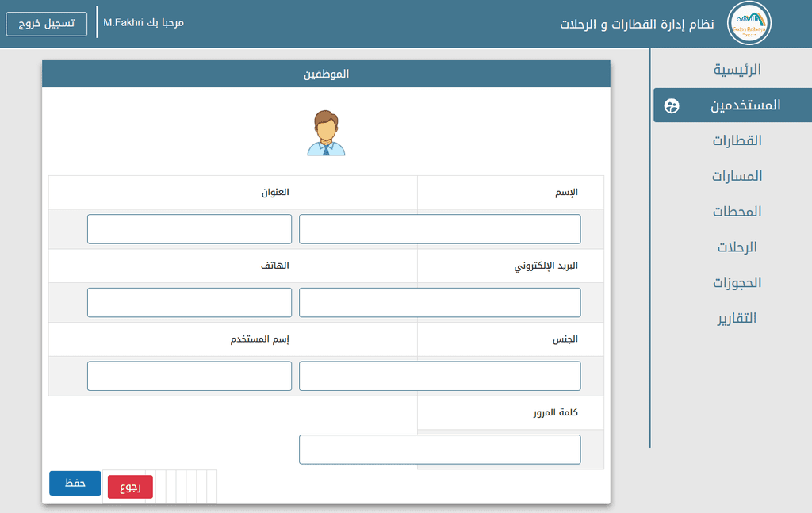Click the railway system logo icon

click(x=749, y=23)
